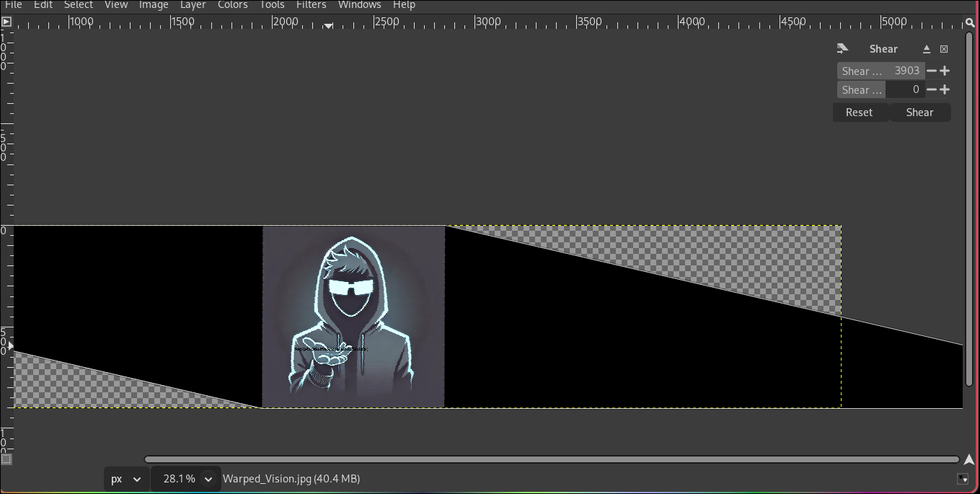This screenshot has height=494, width=980.
Task: Close the Shear overlay using the X box icon
Action: point(944,49)
